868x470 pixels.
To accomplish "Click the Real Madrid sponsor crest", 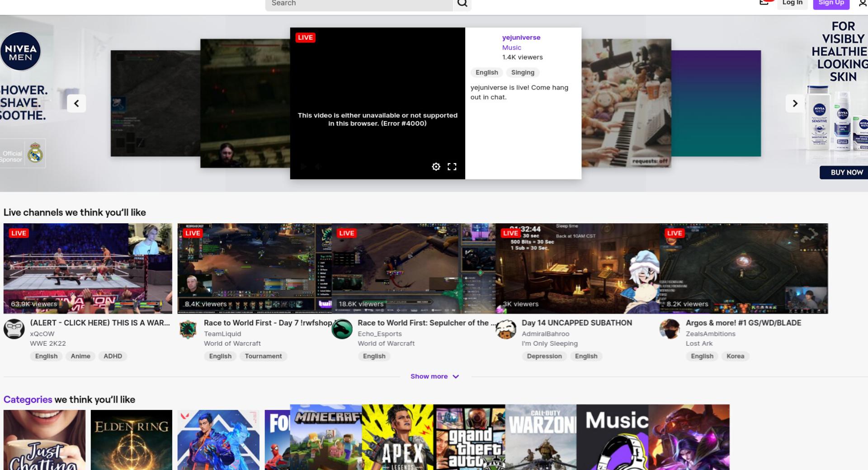I will tap(35, 153).
